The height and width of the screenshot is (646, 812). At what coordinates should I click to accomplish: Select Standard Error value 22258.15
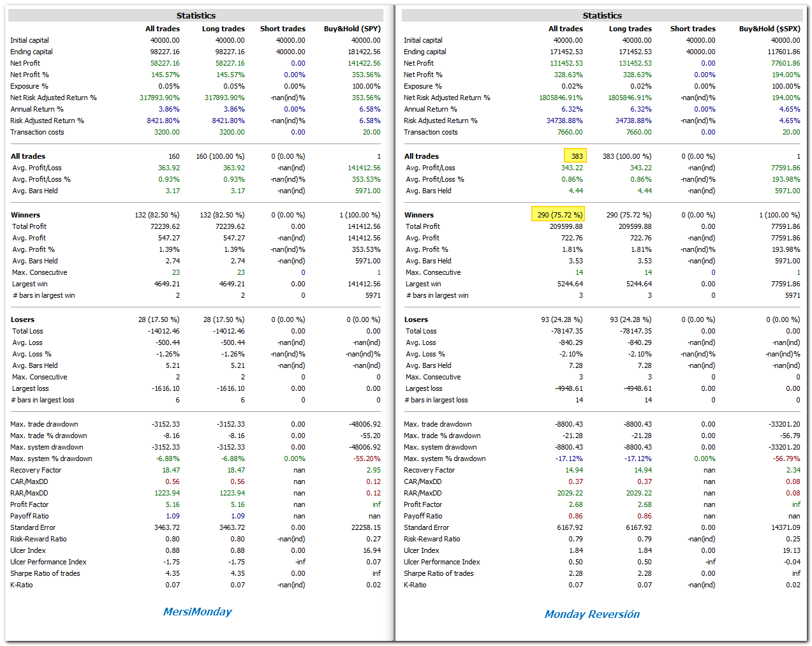(x=366, y=527)
